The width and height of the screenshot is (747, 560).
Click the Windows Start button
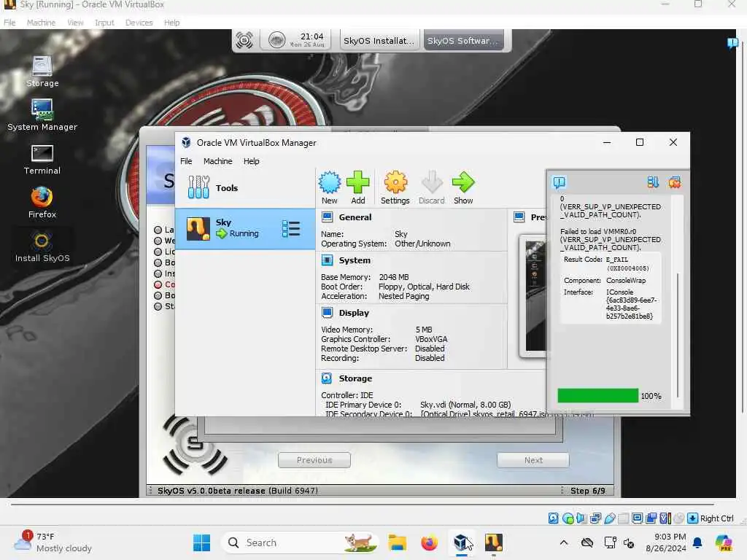201,542
